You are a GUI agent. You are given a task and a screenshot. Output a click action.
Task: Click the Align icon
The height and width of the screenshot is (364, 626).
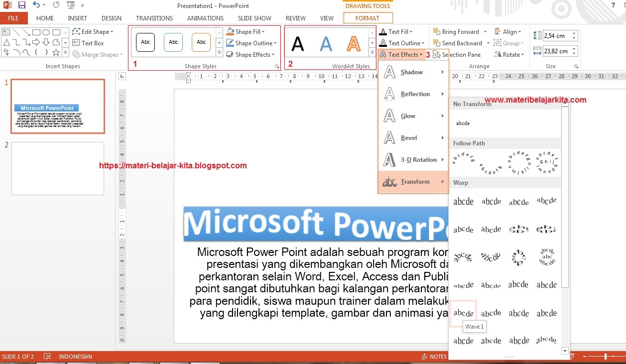(509, 31)
